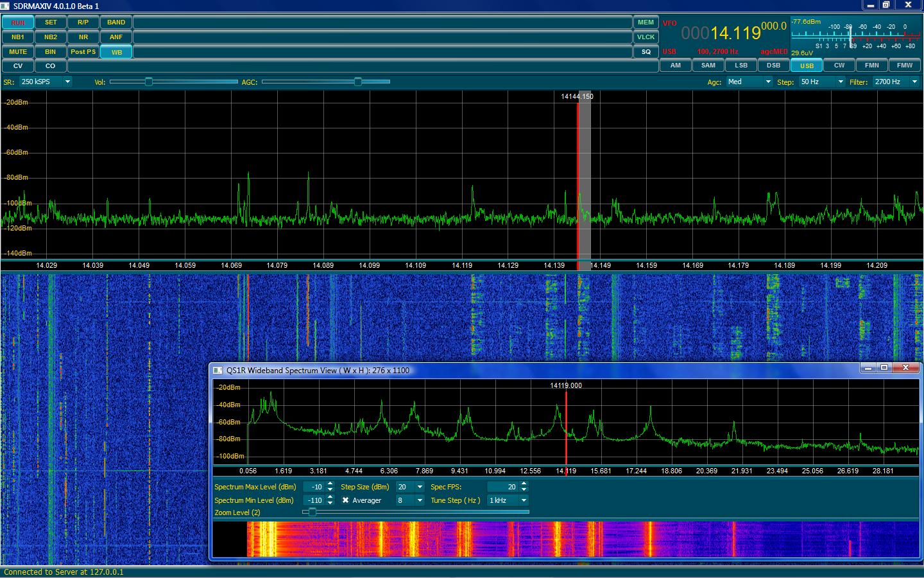The width and height of the screenshot is (924, 578).
Task: Decrease Spectrum Max Level stepper
Action: pyautogui.click(x=330, y=490)
